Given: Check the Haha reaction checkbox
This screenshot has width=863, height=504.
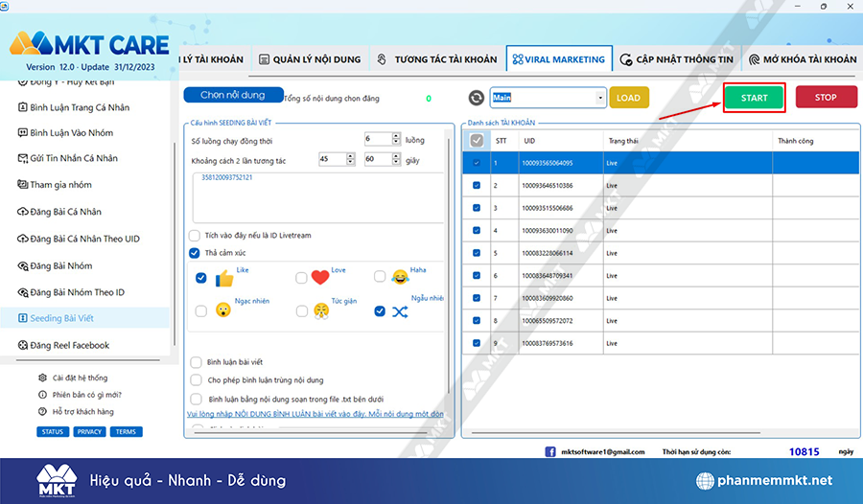Looking at the screenshot, I should coord(380,276).
